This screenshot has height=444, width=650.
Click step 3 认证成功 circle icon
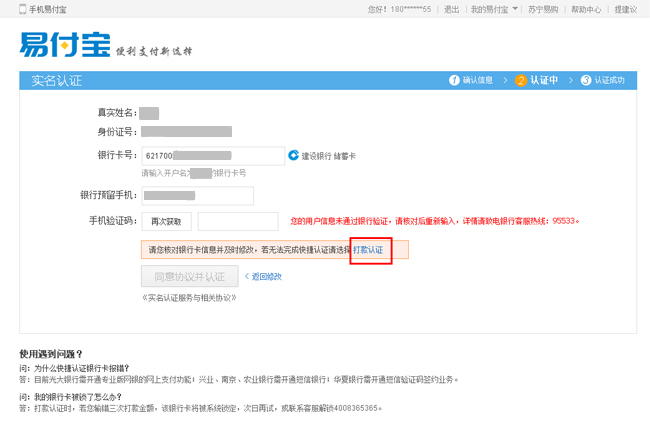pos(586,80)
